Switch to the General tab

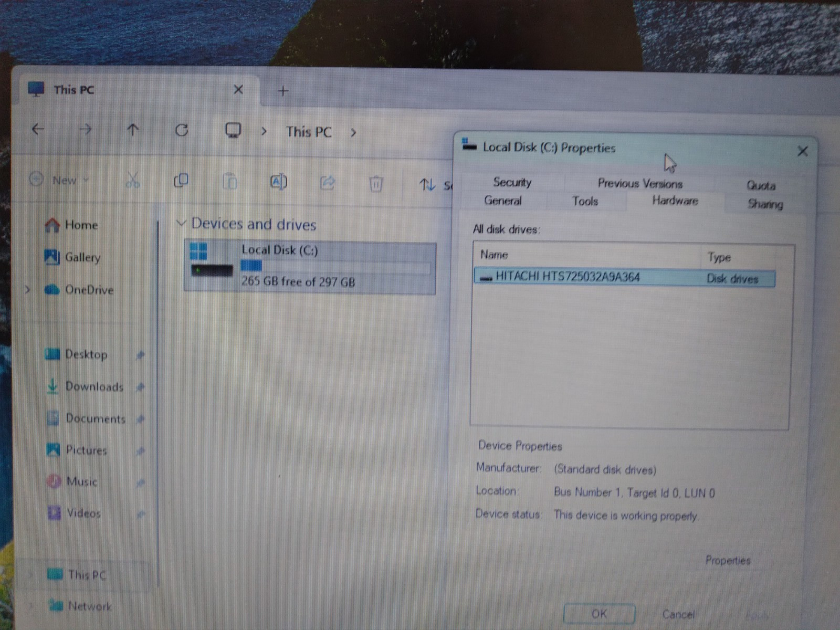(503, 201)
